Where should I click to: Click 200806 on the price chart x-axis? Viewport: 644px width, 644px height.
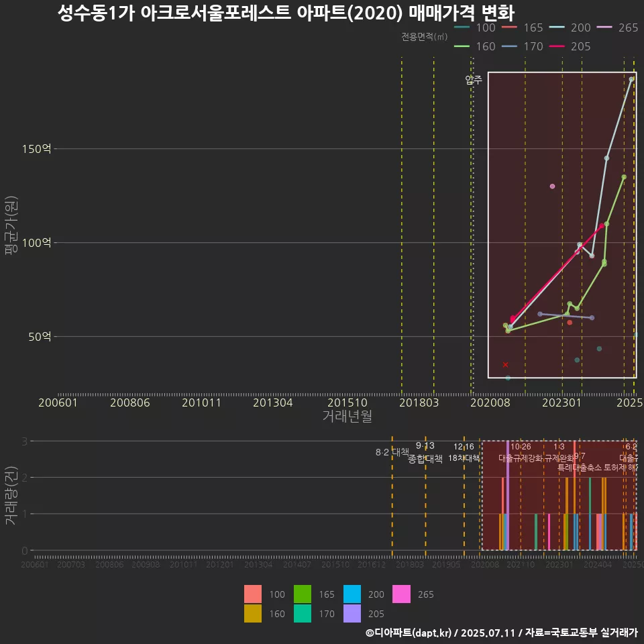(x=129, y=402)
